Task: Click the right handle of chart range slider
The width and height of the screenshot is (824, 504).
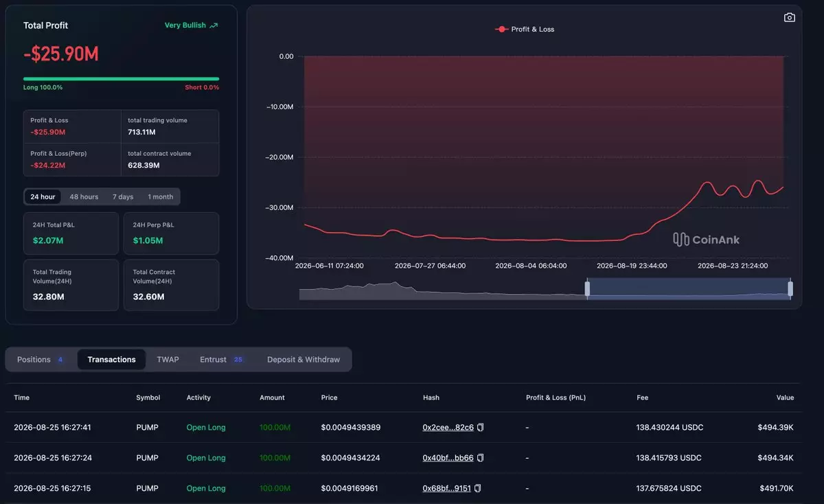Action: tap(790, 289)
